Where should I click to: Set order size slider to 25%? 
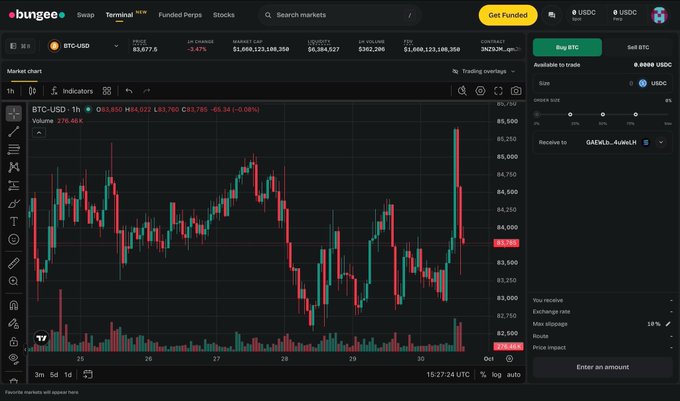[x=570, y=114]
